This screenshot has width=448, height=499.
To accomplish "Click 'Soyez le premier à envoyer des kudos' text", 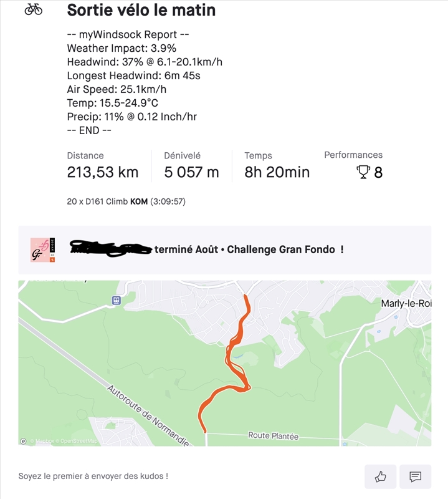I will [93, 476].
